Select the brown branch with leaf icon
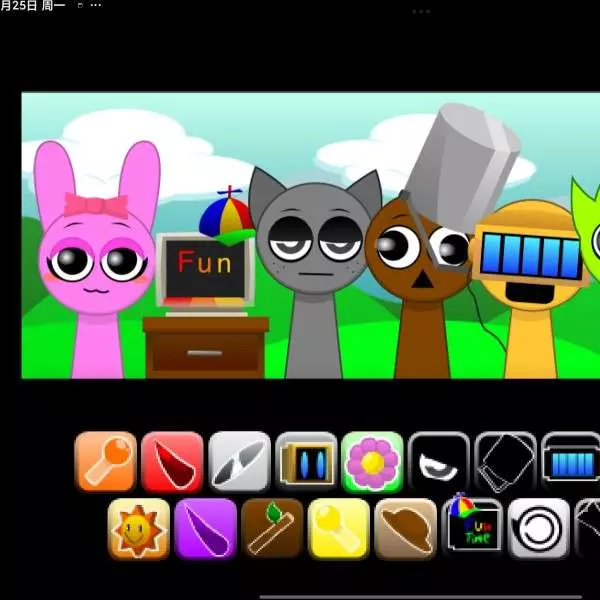The width and height of the screenshot is (600, 600). (x=272, y=528)
